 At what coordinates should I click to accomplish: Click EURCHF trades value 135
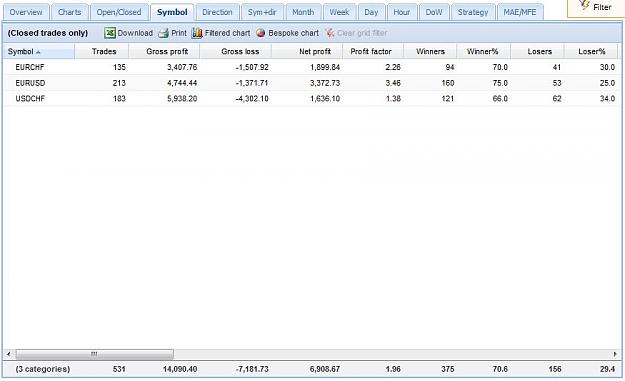119,67
